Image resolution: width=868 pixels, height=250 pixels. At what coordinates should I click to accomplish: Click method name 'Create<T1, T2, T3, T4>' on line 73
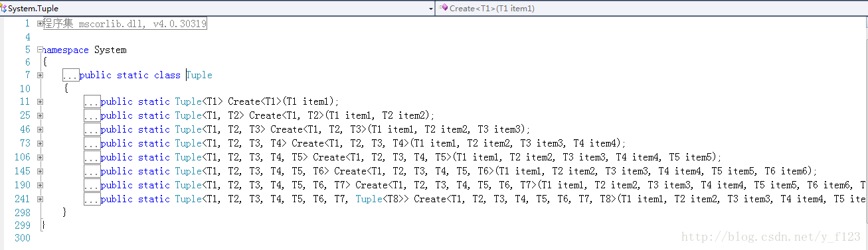(350, 143)
